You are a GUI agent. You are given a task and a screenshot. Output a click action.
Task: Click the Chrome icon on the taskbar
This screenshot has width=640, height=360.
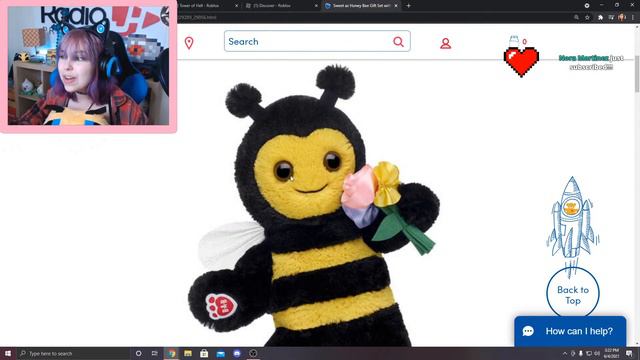[x=171, y=353]
